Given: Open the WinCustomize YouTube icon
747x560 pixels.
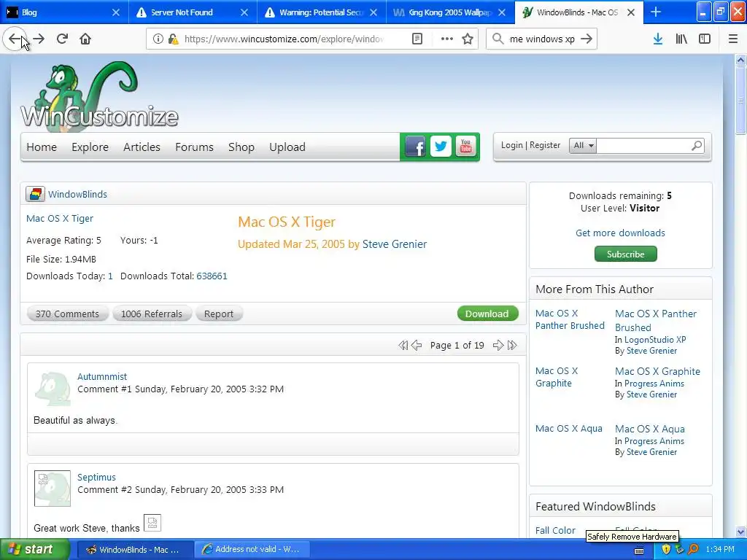Looking at the screenshot, I should point(466,147).
